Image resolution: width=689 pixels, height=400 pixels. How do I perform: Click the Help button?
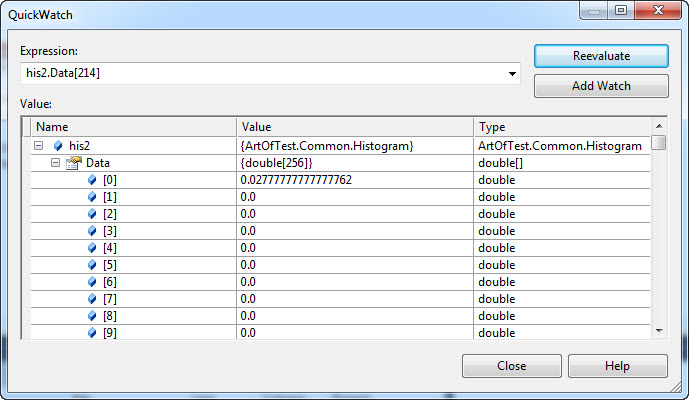point(617,366)
